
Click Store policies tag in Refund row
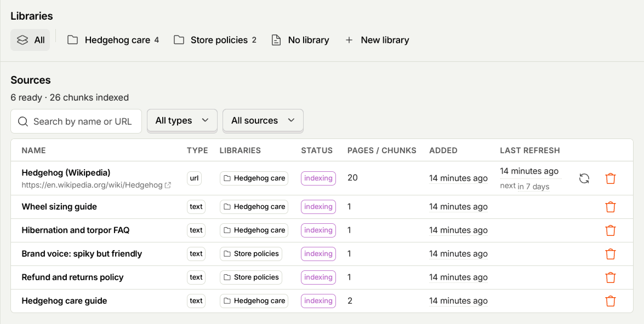tap(251, 277)
